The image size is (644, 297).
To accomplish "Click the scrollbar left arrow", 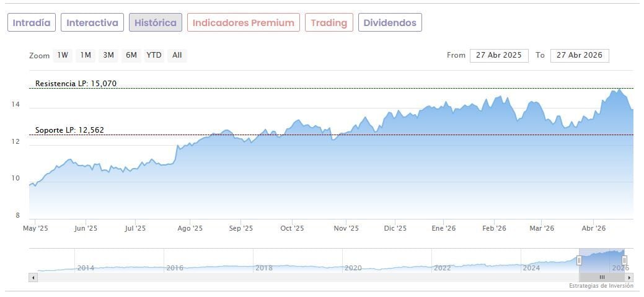I will (x=33, y=277).
